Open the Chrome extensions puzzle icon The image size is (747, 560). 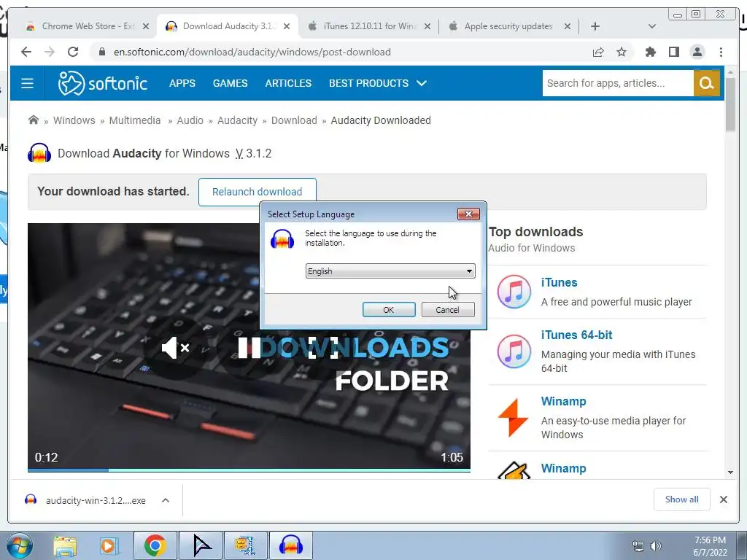point(650,52)
